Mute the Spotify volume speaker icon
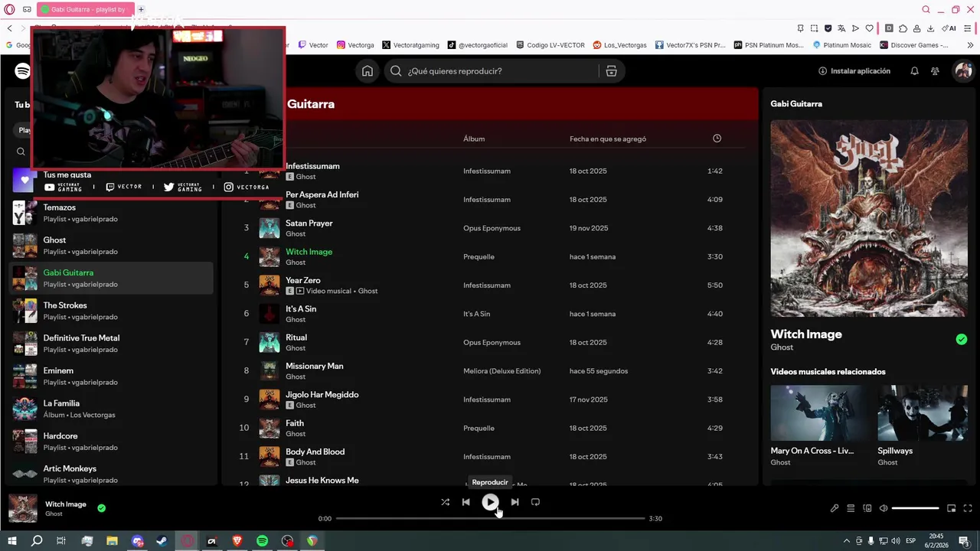 pos(884,508)
